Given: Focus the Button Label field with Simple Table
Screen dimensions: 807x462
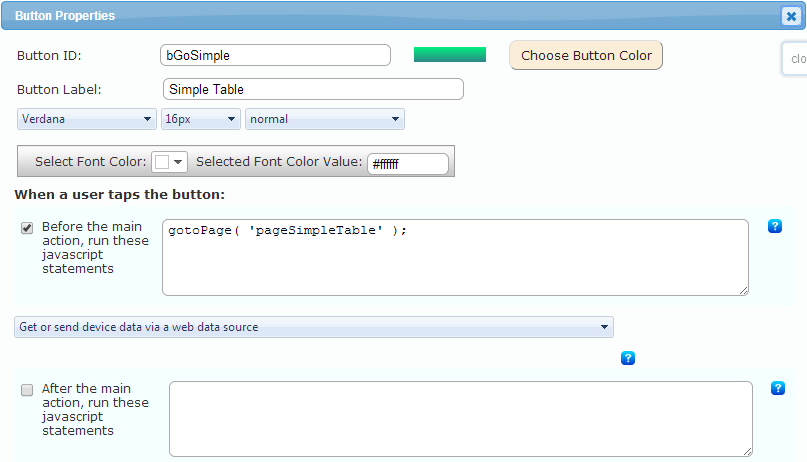Looking at the screenshot, I should coord(313,89).
